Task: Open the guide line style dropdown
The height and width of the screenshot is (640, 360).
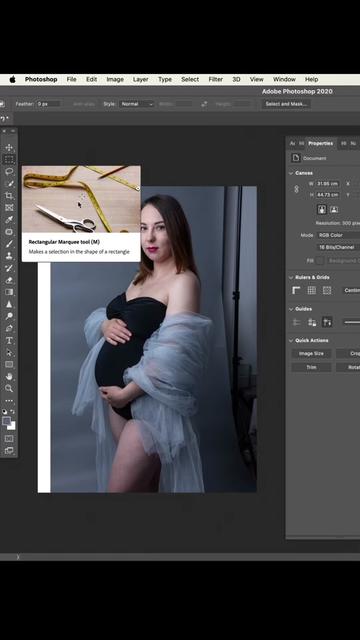Action: (x=351, y=322)
